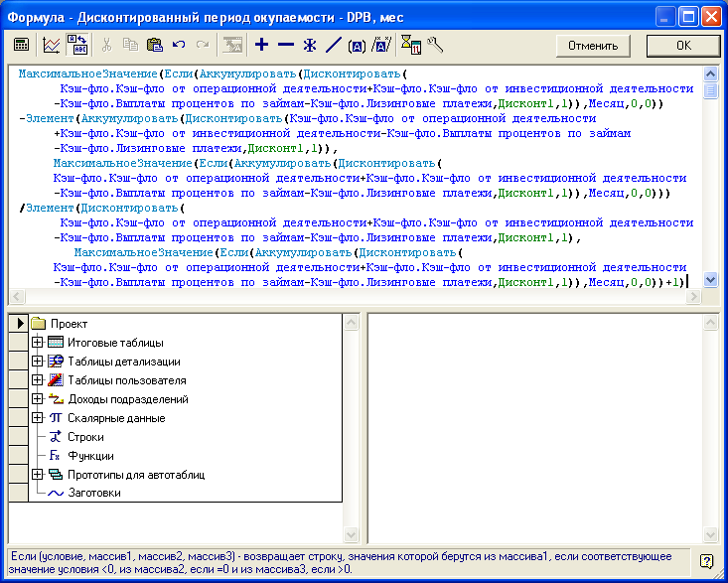728x583 pixels.
Task: Select Таблицы пользователя label
Action: tap(127, 380)
